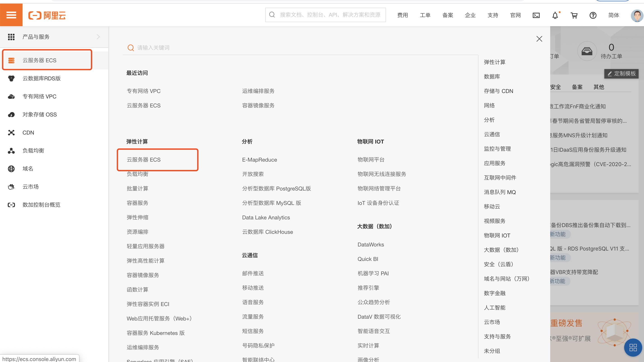Open the shopping cart icon
Image resolution: width=644 pixels, height=362 pixels.
(574, 15)
